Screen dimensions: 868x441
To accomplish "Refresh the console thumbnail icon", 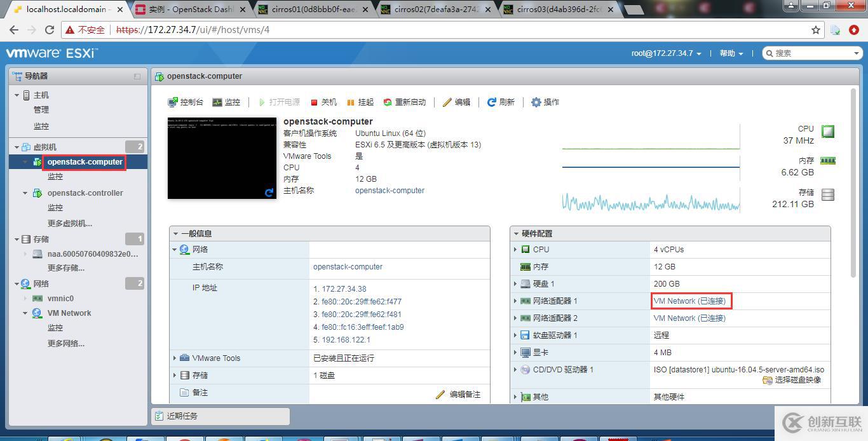I will [269, 193].
